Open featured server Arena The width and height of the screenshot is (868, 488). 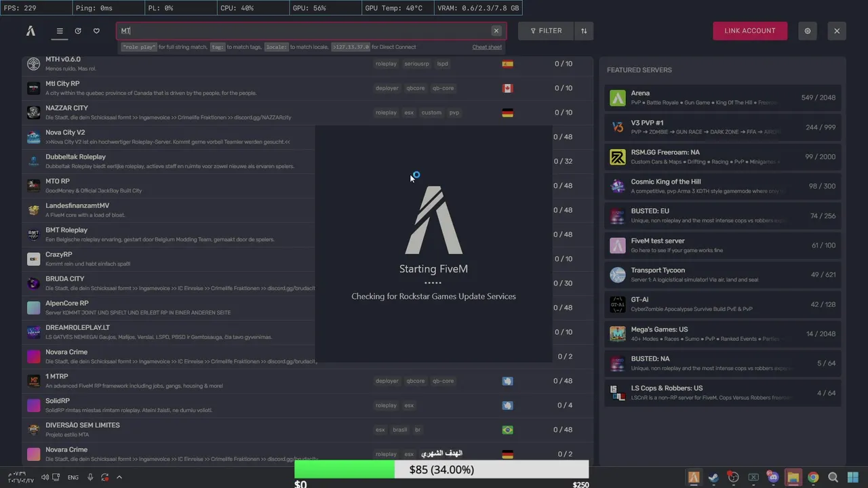coord(723,98)
